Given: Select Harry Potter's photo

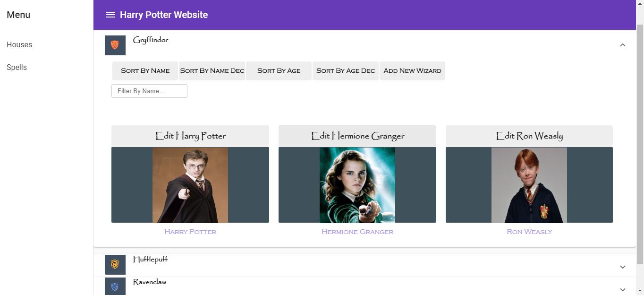Looking at the screenshot, I should pyautogui.click(x=190, y=185).
